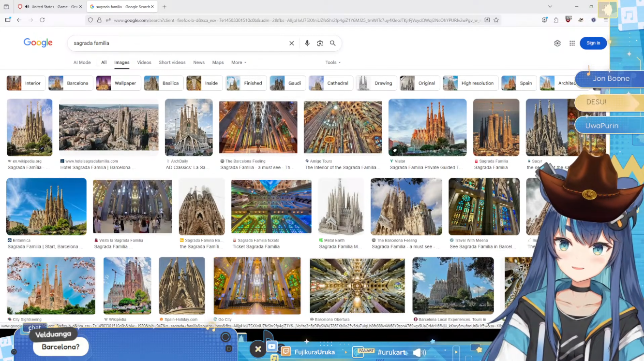The image size is (644, 361).
Task: Switch to the AI Mode tab
Action: [82, 62]
